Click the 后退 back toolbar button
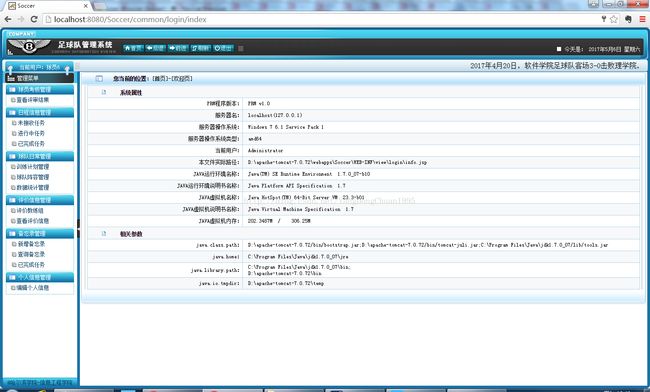650x392 pixels. [x=155, y=48]
